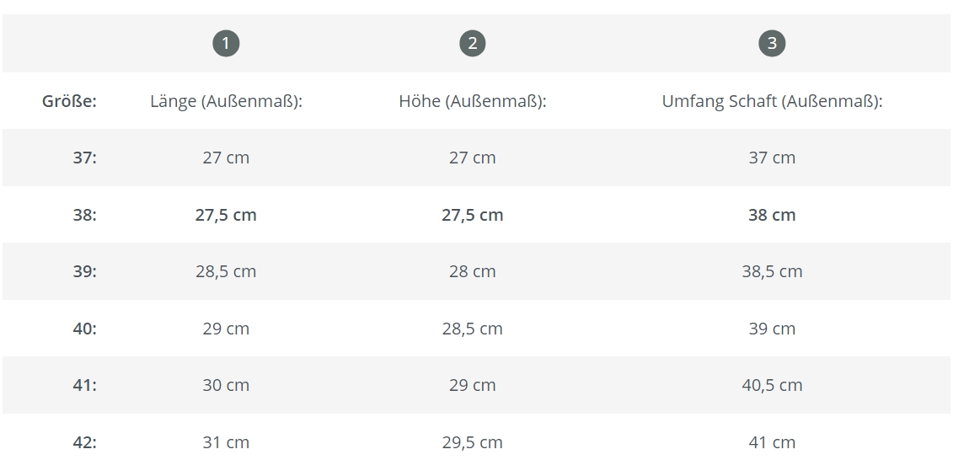Click the 31 cm length value

click(226, 442)
